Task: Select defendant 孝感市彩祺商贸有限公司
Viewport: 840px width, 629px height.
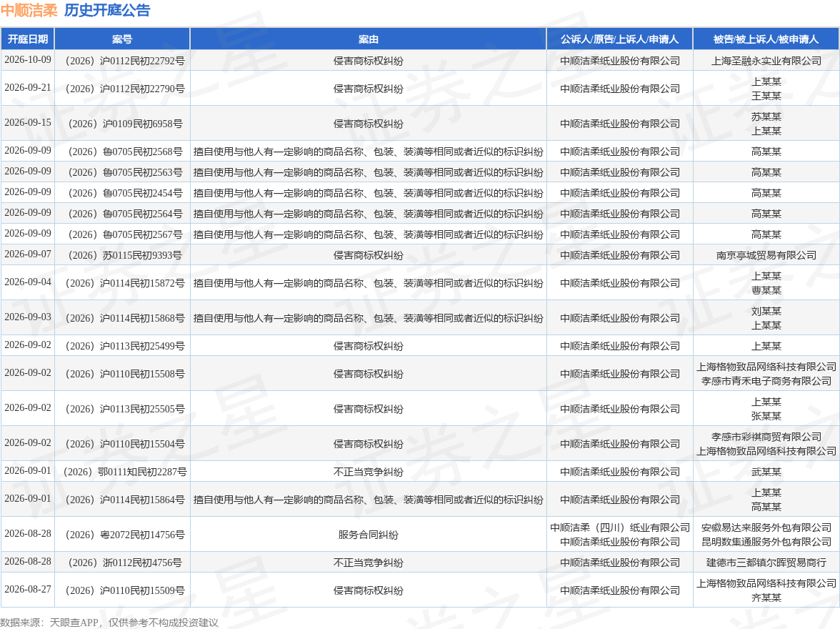Action: [766, 437]
